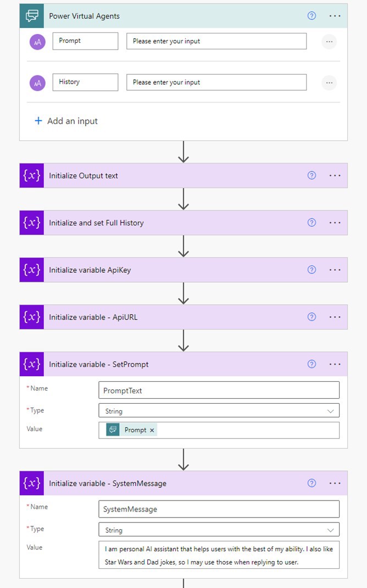The height and width of the screenshot is (588, 367).
Task: Remove the Prompt token from Value field
Action: 152,430
